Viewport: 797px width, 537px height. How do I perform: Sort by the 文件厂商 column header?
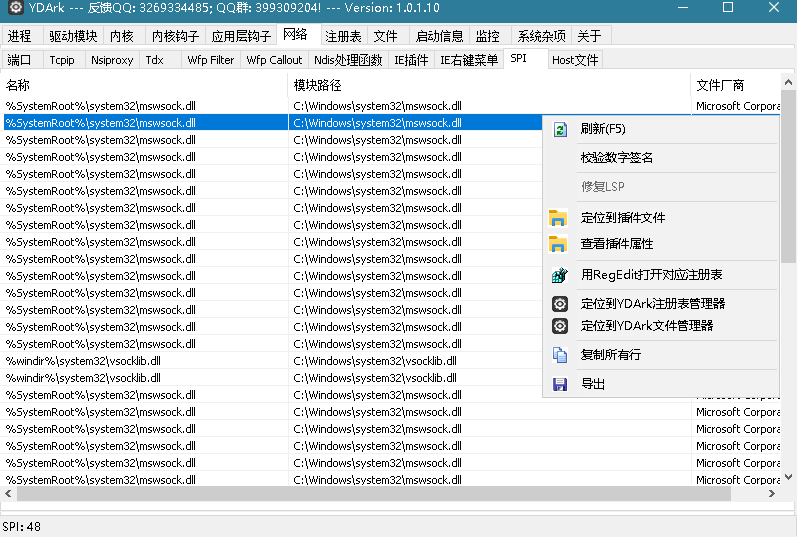(735, 85)
